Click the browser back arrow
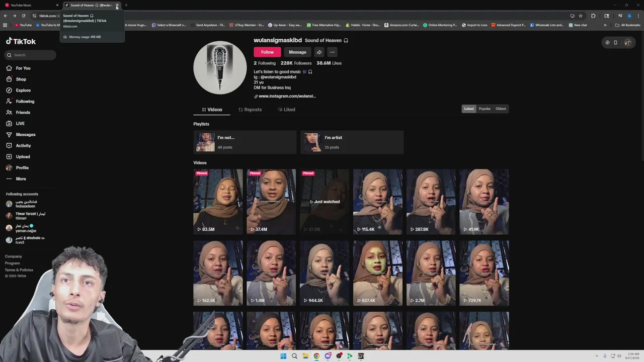 coord(5,16)
